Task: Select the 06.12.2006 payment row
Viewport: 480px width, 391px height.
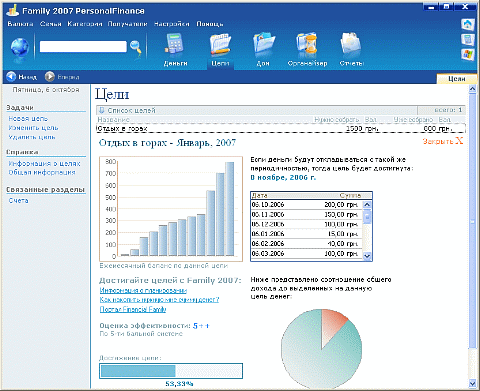Action: point(306,224)
